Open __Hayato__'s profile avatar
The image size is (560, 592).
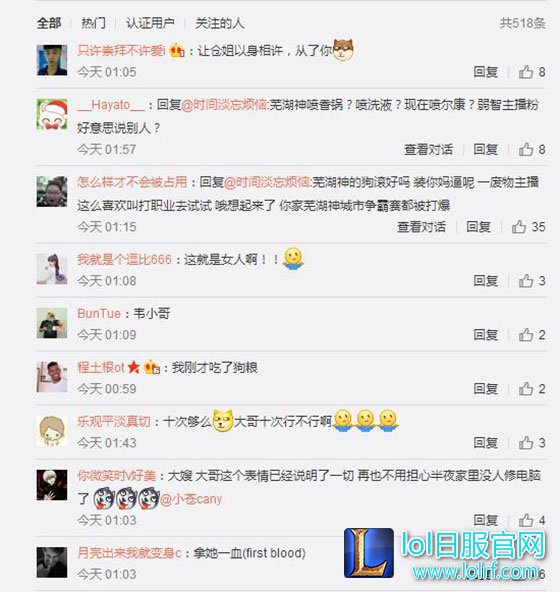coord(52,114)
